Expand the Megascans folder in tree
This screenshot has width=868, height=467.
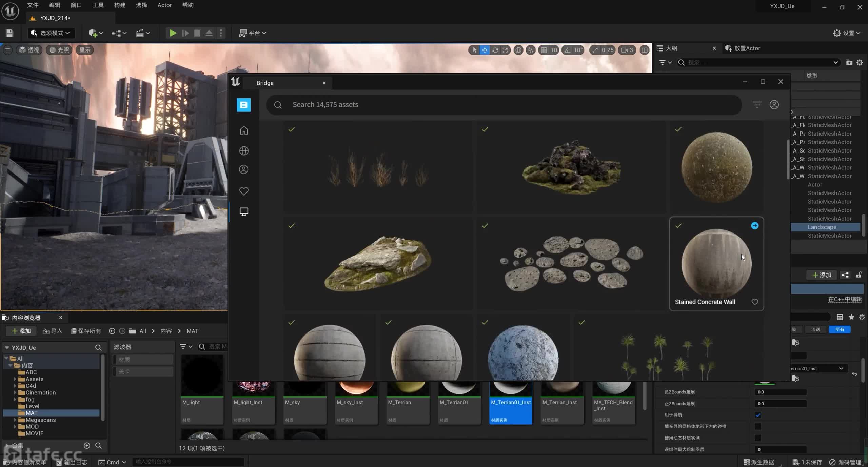click(15, 420)
